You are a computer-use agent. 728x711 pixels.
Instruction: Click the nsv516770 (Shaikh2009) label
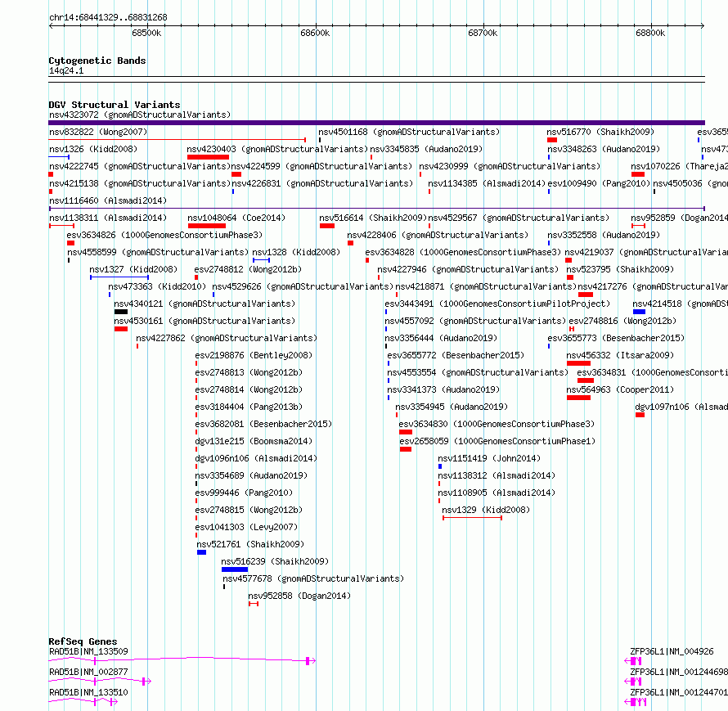point(600,132)
